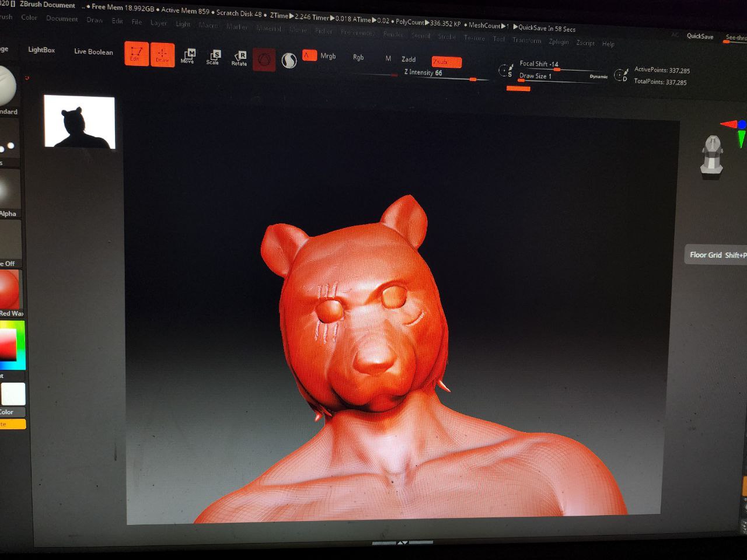Select the Move transform tool
The height and width of the screenshot is (560, 747).
pos(187,56)
